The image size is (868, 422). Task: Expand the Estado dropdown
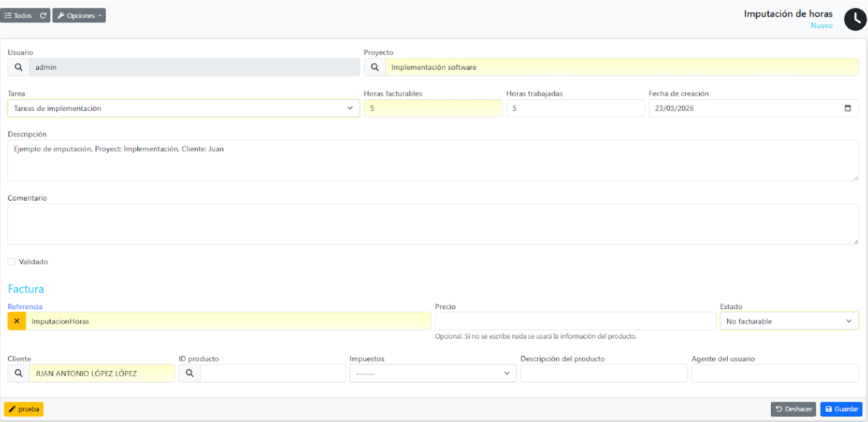point(789,321)
